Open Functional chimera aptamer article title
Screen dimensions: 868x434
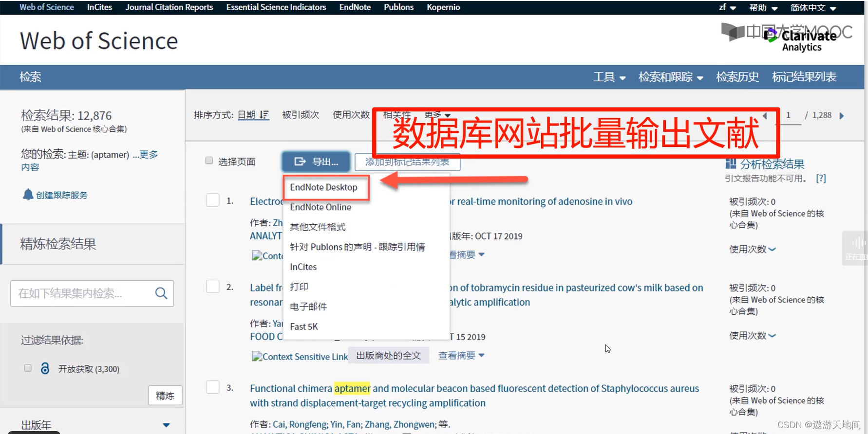tap(474, 396)
